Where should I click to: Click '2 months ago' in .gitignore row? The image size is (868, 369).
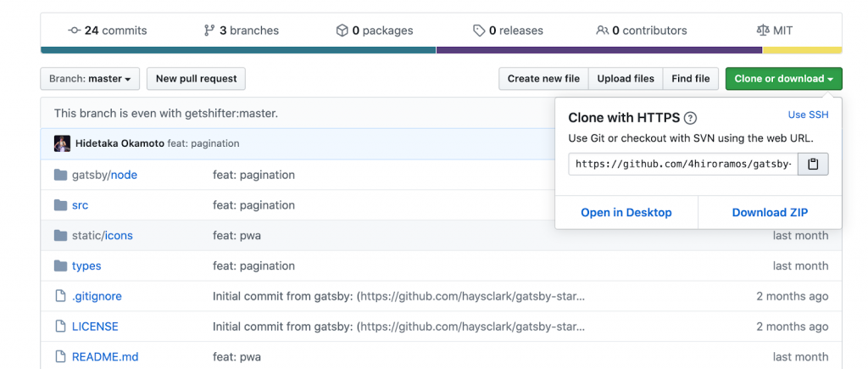coord(793,296)
